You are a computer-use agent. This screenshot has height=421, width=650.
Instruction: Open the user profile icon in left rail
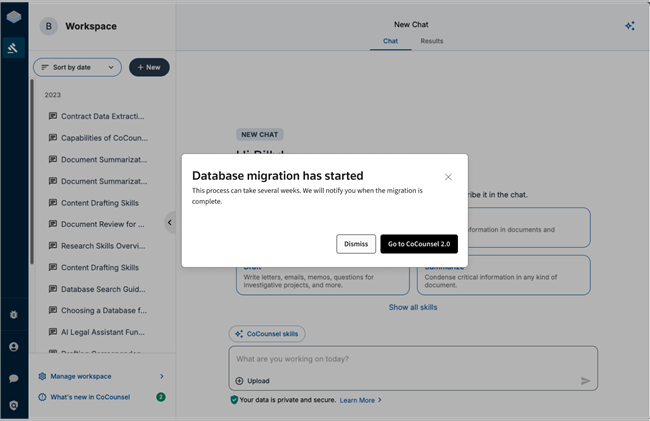[14, 347]
